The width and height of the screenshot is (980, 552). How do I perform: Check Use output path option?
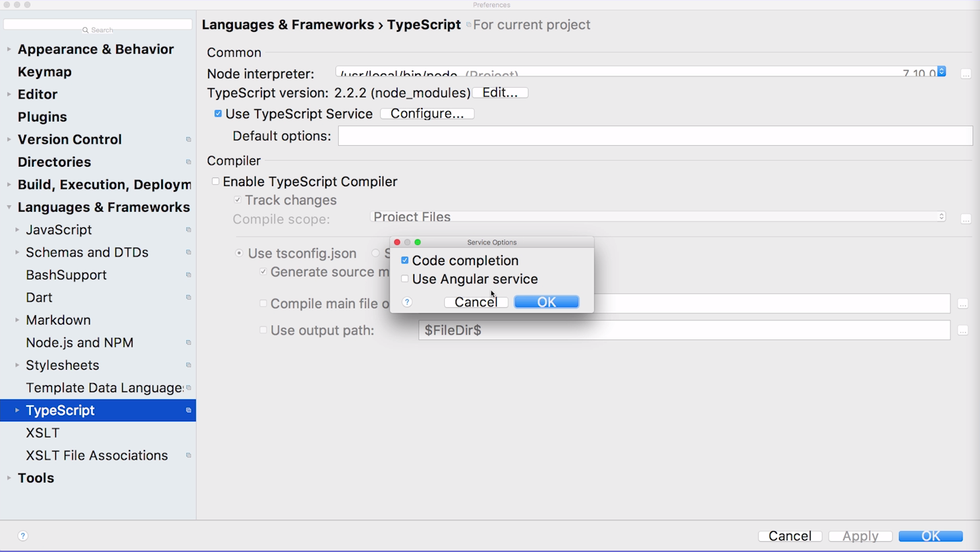pyautogui.click(x=263, y=330)
